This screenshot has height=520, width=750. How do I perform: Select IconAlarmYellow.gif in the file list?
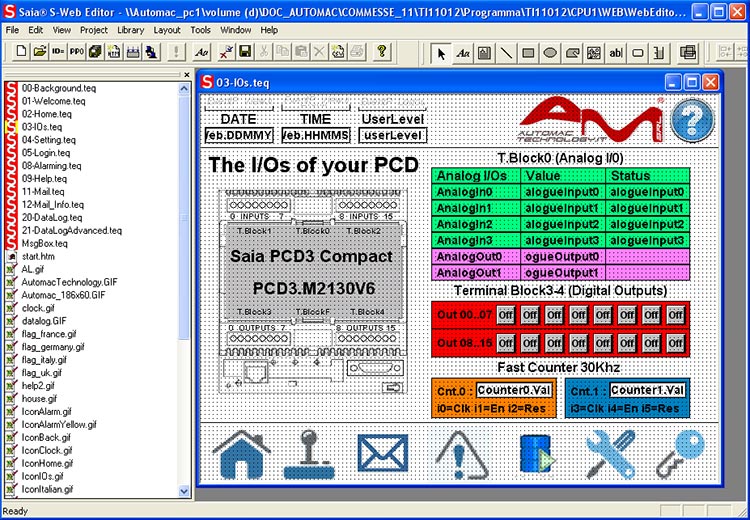(59, 424)
